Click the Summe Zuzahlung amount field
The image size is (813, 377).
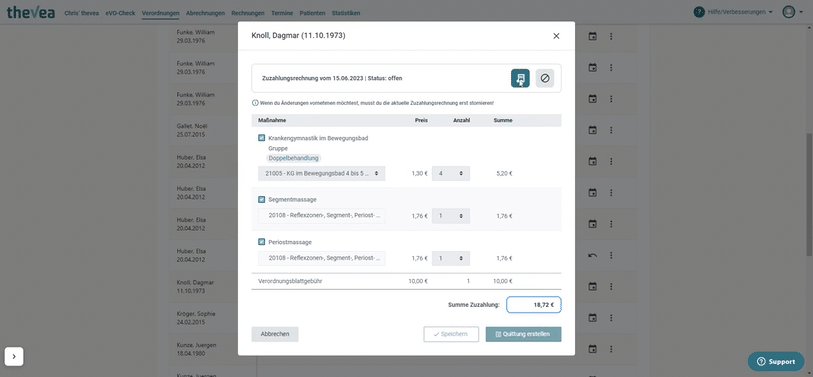(x=534, y=305)
